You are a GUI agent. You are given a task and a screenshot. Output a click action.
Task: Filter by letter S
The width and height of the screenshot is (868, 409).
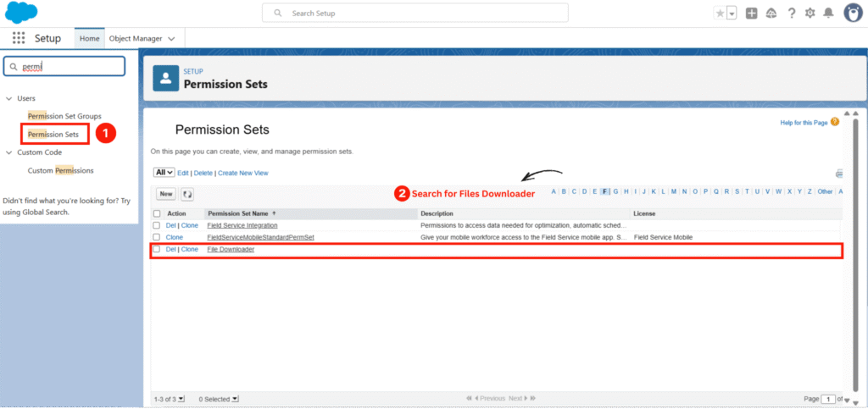coord(737,191)
